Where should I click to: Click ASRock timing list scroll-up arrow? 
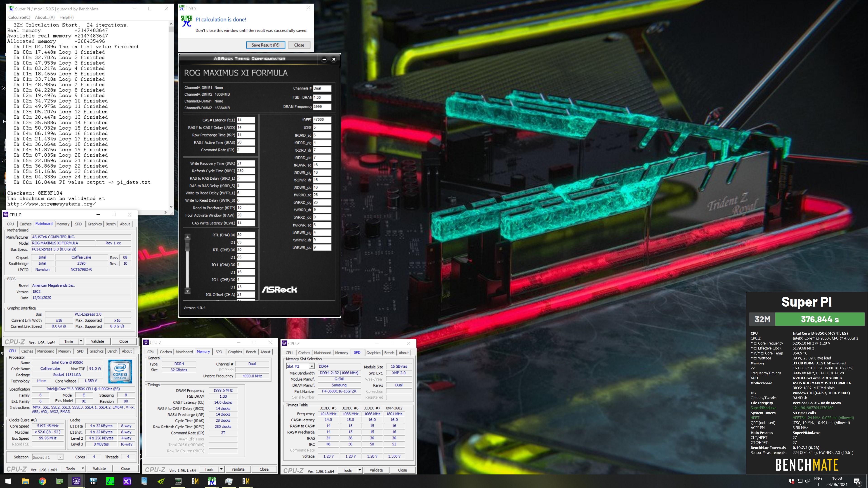188,237
